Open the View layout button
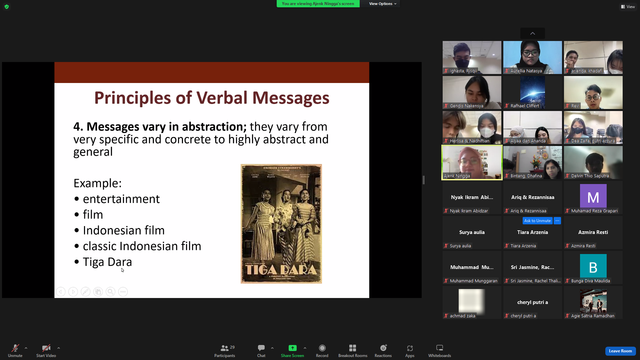The image size is (640, 360). tap(628, 7)
